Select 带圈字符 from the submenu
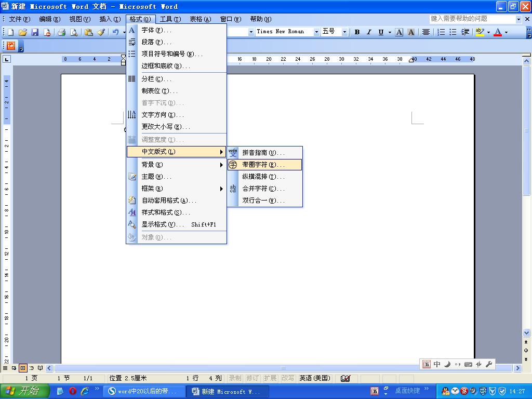 [262, 165]
